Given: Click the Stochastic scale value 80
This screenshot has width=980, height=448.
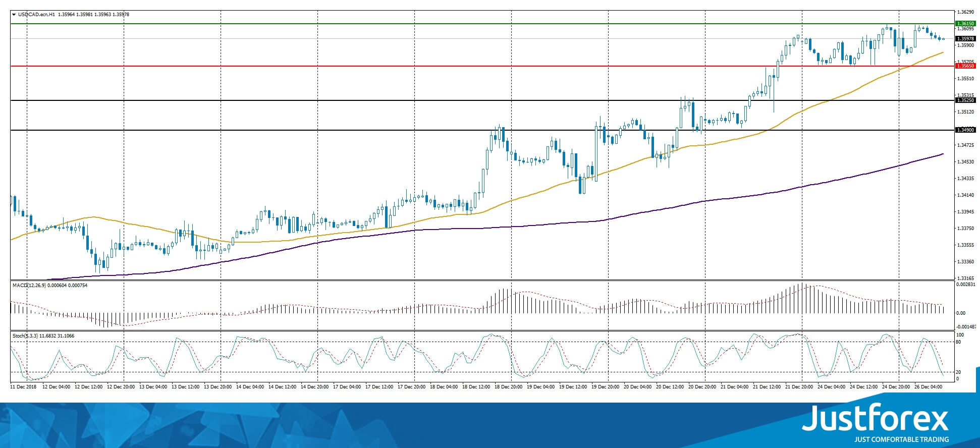Looking at the screenshot, I should click(x=959, y=342).
